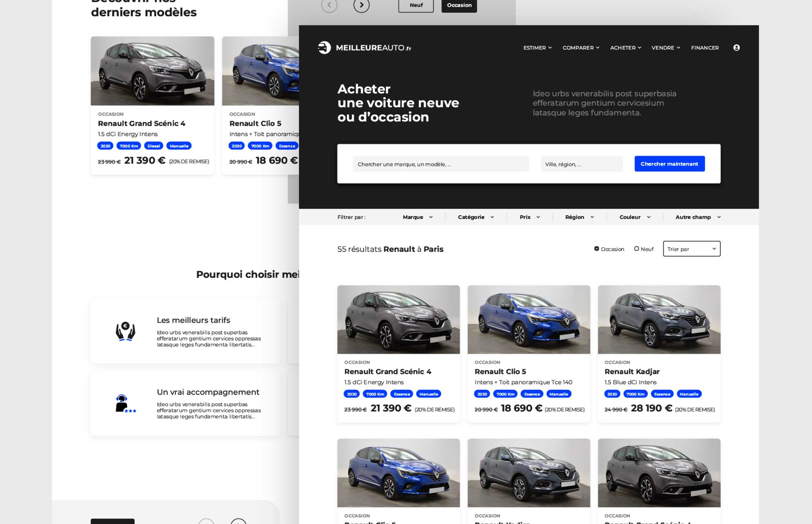
Task: Open the Trier par dropdown
Action: click(692, 249)
